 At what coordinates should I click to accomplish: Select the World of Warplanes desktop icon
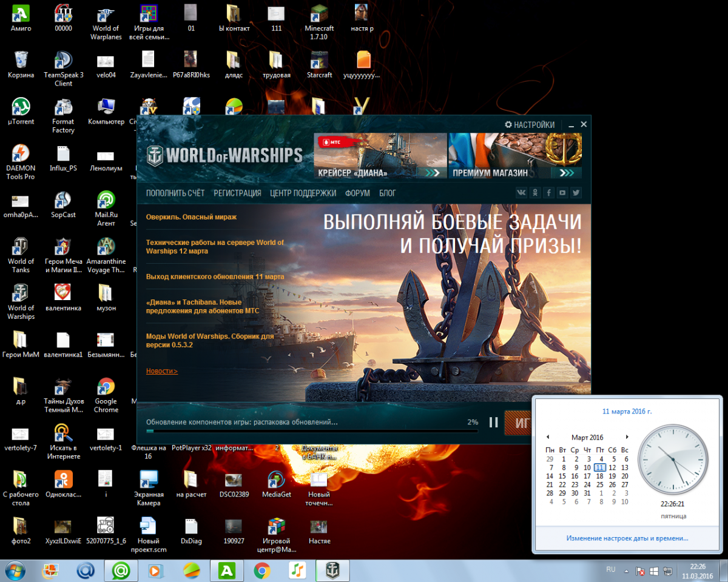coord(106,22)
